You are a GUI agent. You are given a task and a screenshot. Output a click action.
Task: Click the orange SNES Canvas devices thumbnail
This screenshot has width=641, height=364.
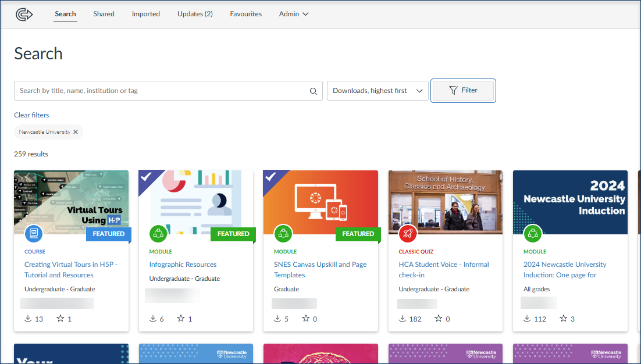(x=320, y=202)
